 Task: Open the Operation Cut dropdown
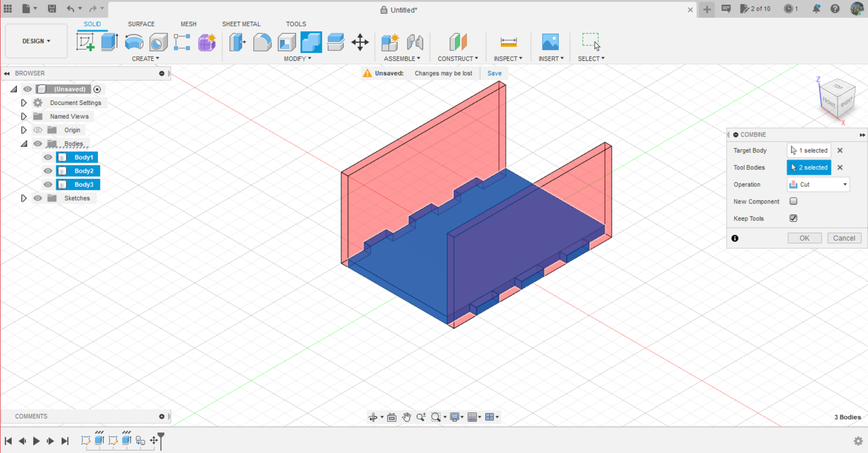[818, 184]
